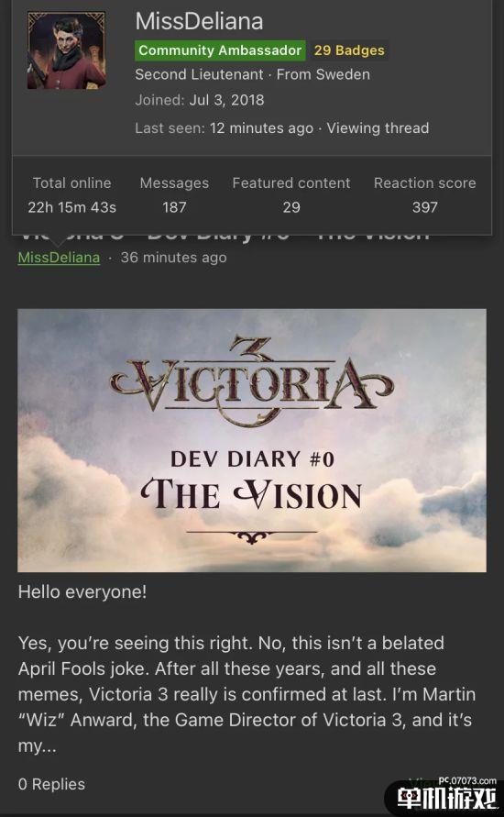Select the green Community Ambassador badge

220,50
